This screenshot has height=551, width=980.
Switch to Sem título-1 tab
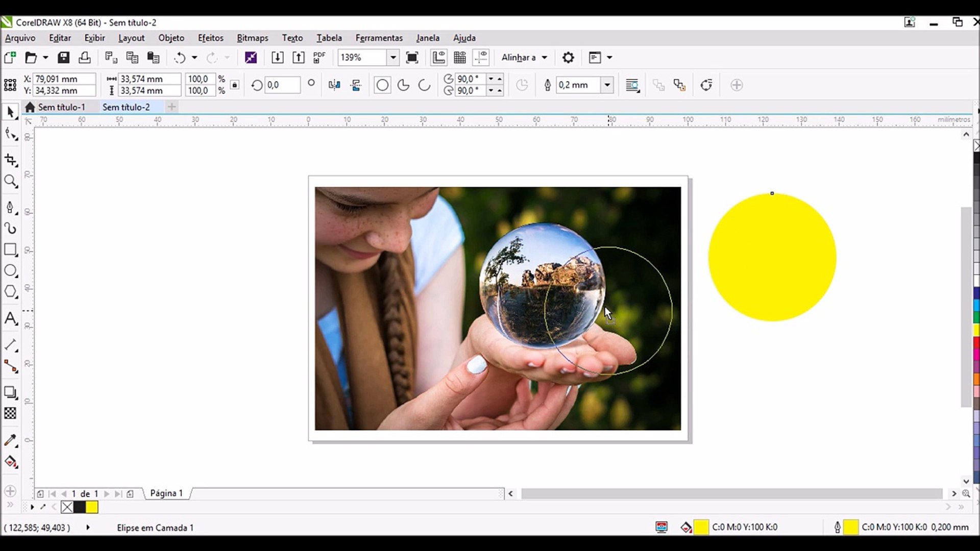click(x=61, y=107)
